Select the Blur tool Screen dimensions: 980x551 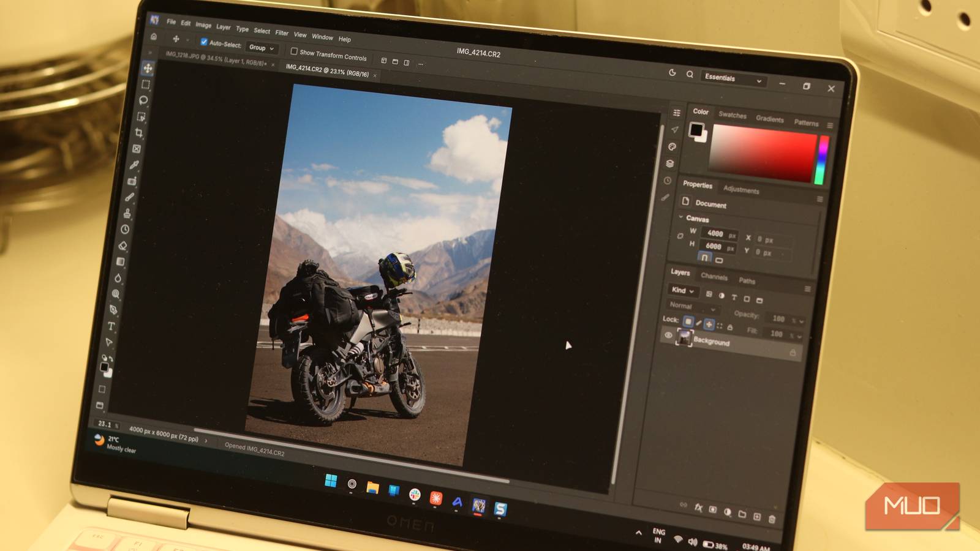pyautogui.click(x=118, y=277)
